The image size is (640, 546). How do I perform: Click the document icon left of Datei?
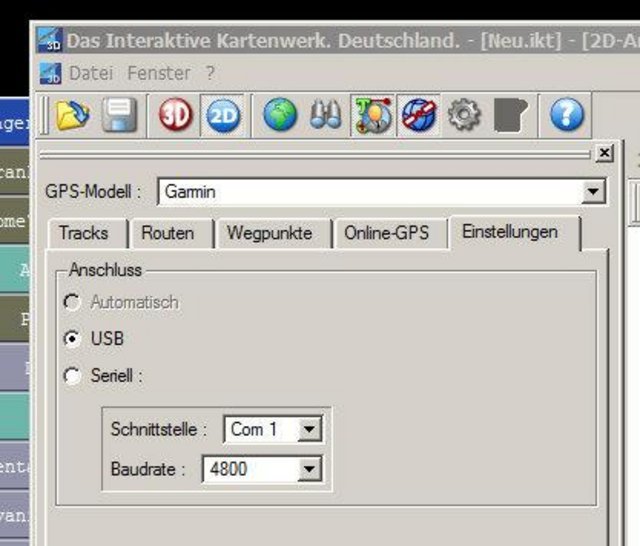click(51, 73)
